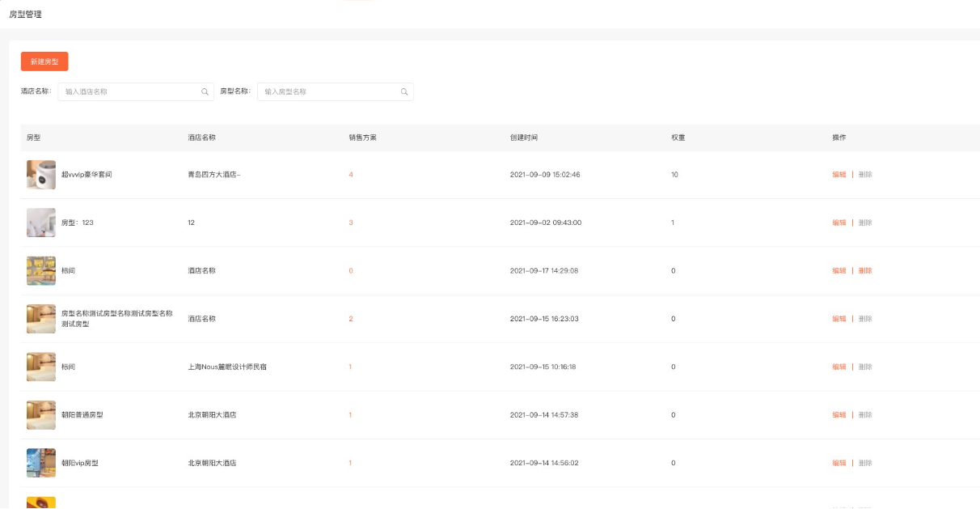The image size is (980, 509).
Task: Select the 朝阳vip房型 name text
Action: coord(80,463)
